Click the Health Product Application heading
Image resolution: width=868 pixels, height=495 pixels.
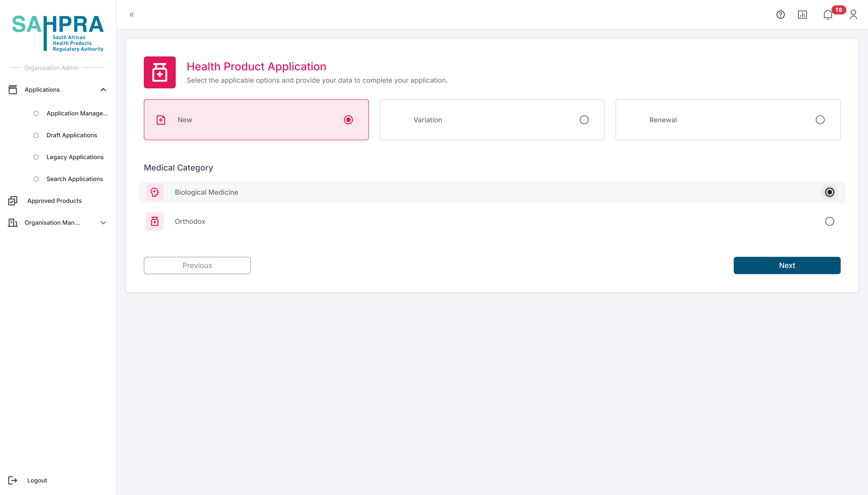pos(256,67)
